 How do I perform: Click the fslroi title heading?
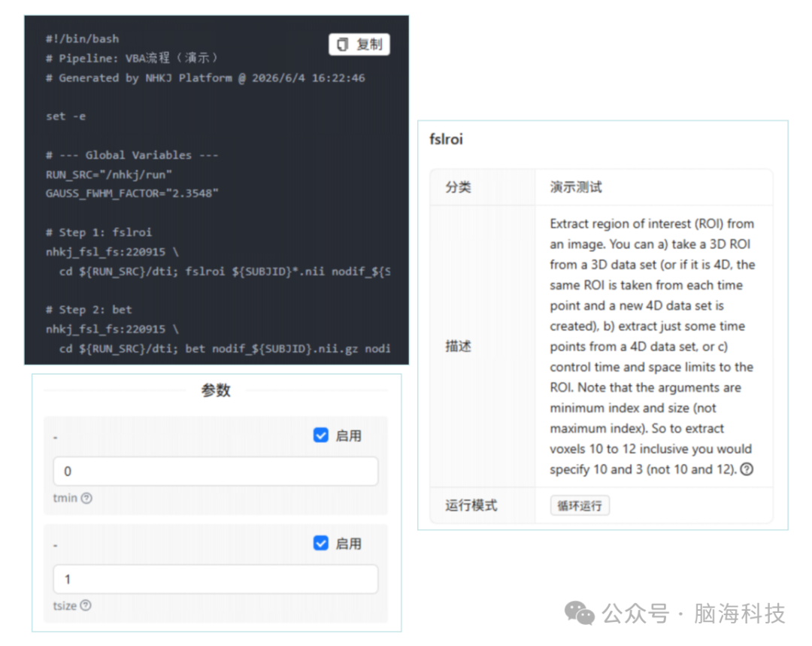tap(446, 139)
